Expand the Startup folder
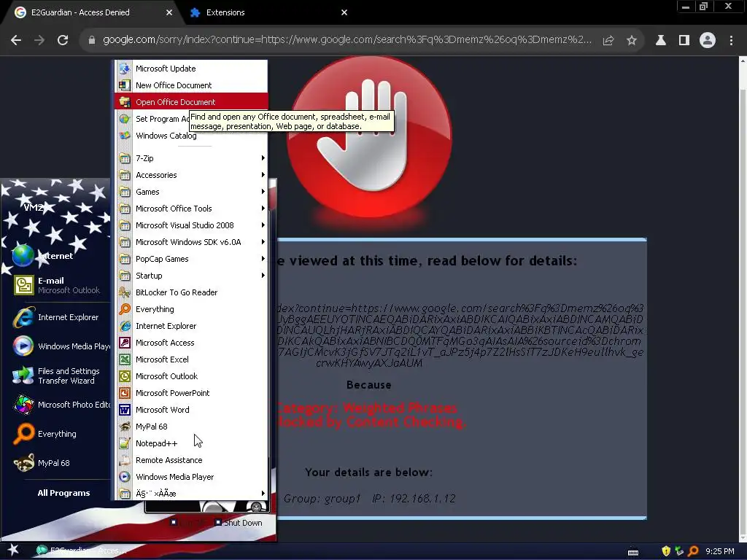 (x=190, y=276)
